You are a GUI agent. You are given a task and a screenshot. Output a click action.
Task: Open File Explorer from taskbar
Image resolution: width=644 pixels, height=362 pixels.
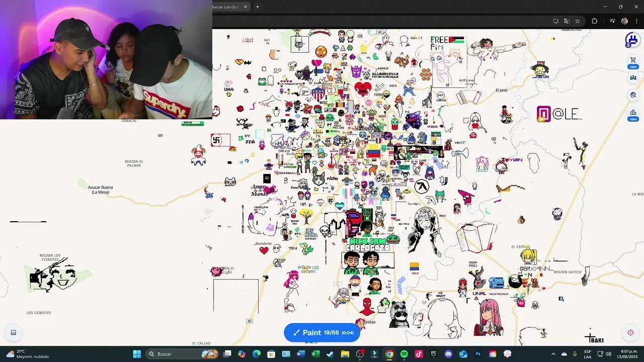coord(345,354)
